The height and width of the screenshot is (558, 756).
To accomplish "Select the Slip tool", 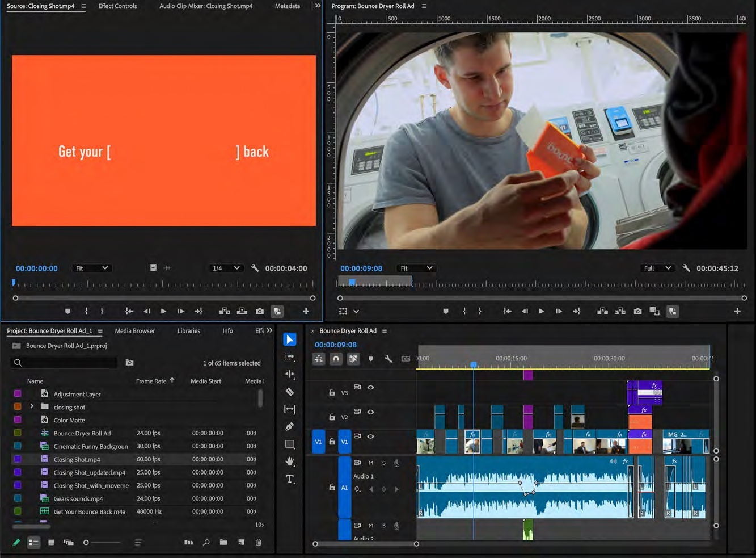I will [290, 409].
